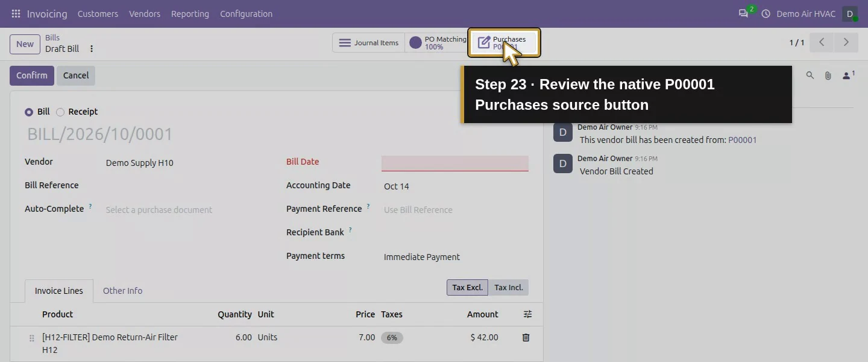Go to the Bills breadcrumb
The image size is (868, 362).
coord(52,37)
